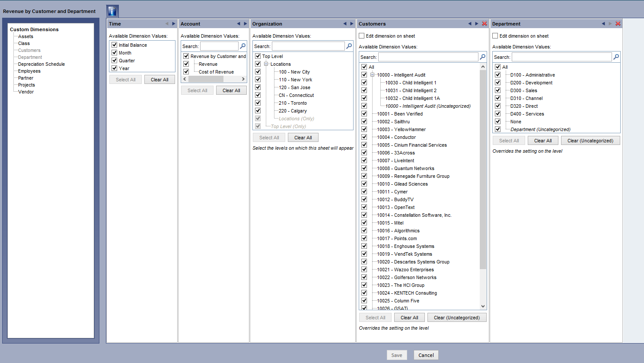The width and height of the screenshot is (644, 363).
Task: Move Organization panel left using its arrow
Action: (x=345, y=24)
